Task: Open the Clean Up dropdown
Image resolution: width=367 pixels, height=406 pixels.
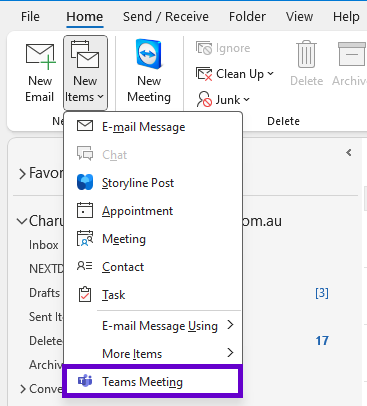Action: 235,74
